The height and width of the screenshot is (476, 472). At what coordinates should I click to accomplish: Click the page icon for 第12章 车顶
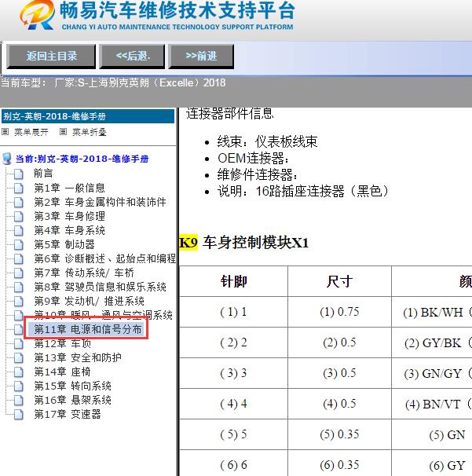(x=19, y=343)
